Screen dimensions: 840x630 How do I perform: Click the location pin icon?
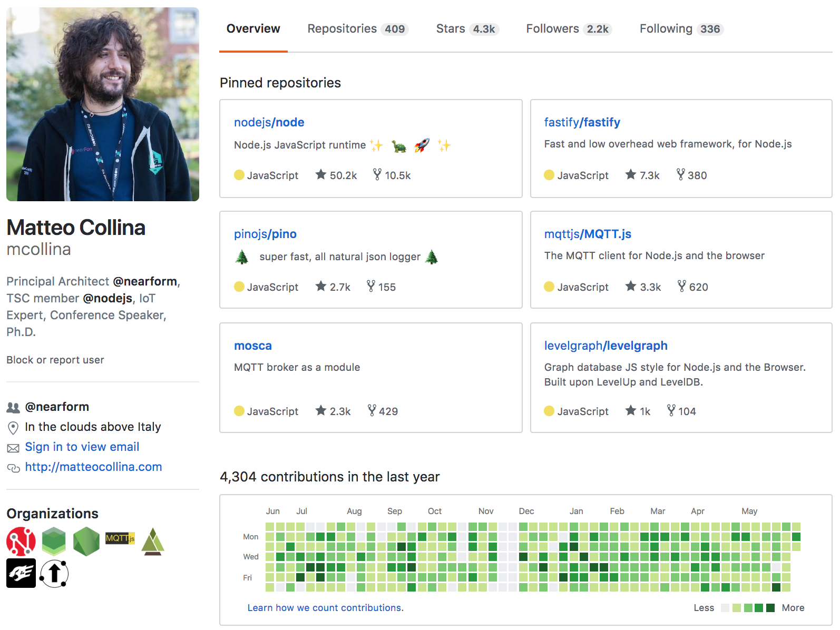13,428
